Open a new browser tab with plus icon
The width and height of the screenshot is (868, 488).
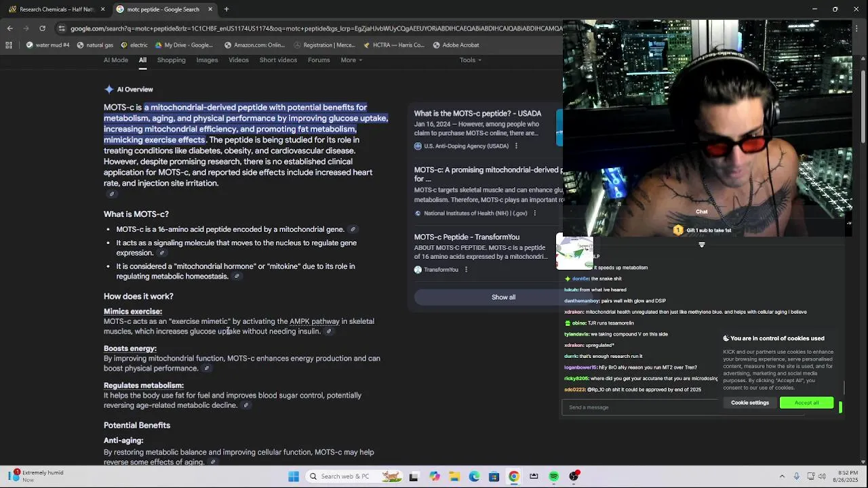pyautogui.click(x=226, y=9)
